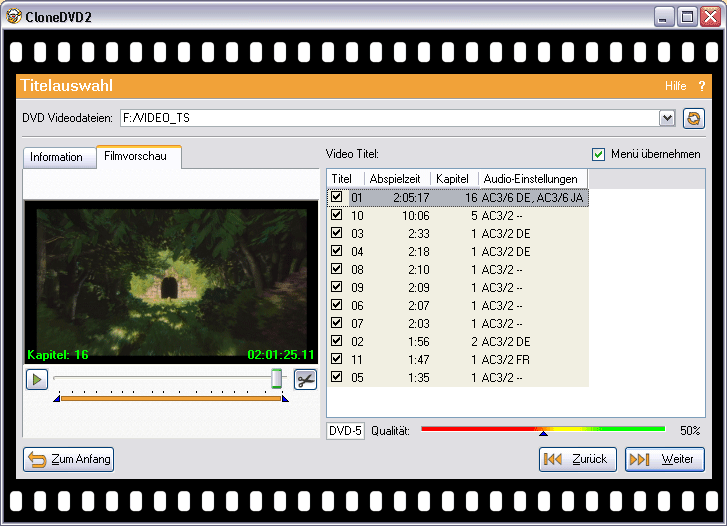The width and height of the screenshot is (727, 526).
Task: Maximize the CloneDVD2 window
Action: coord(687,17)
